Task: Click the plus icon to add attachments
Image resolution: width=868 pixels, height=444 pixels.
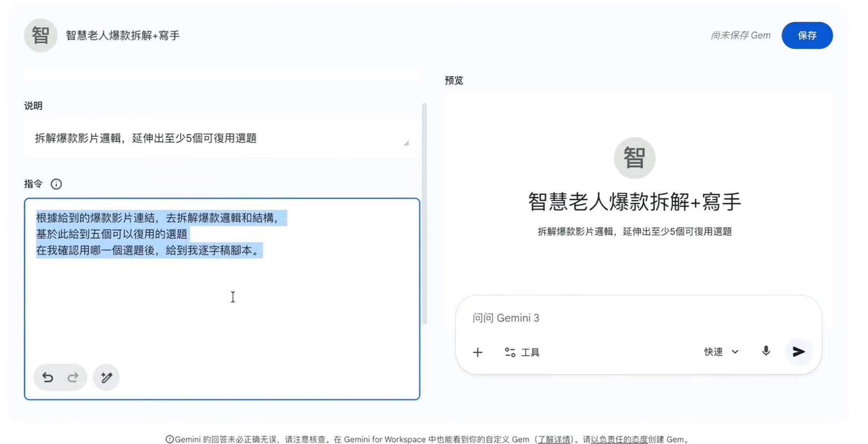Action: click(x=478, y=352)
